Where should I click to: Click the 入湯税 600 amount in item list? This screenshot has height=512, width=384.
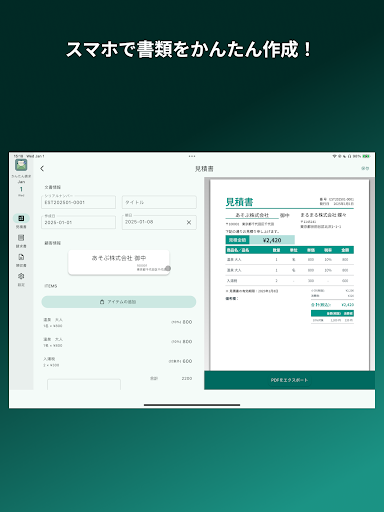point(187,361)
